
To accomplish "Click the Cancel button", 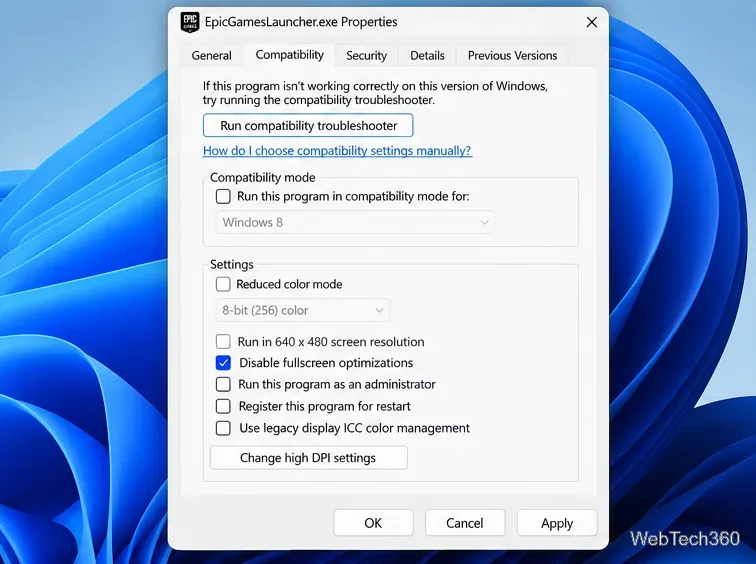I will coord(465,523).
